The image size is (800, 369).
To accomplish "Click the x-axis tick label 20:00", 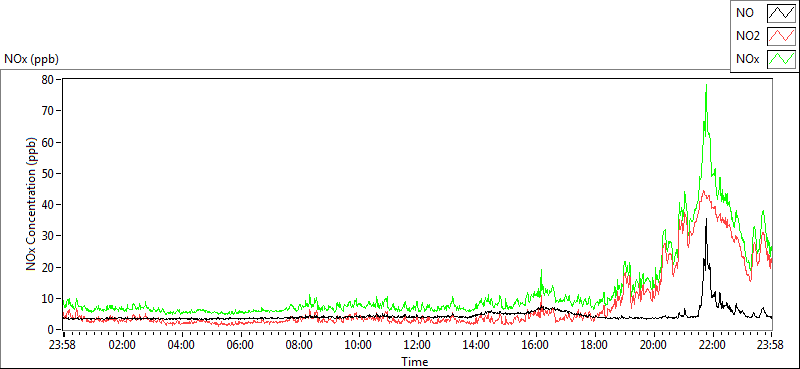I will pyautogui.click(x=654, y=344).
